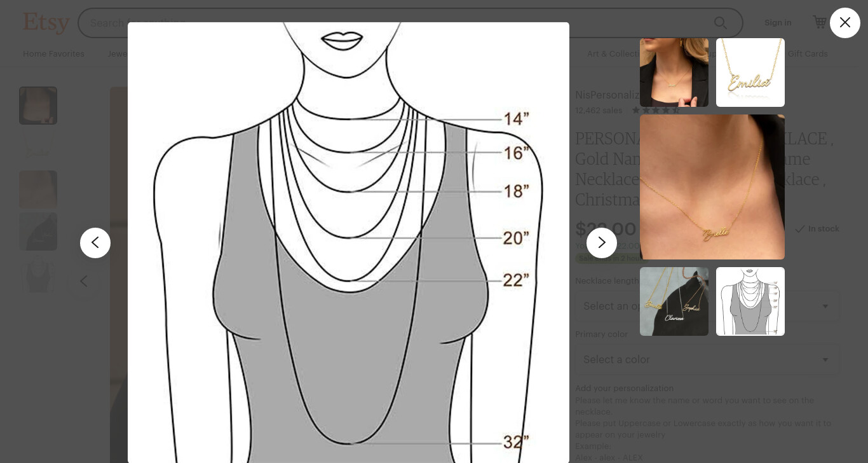Open the Gift Cards menu item
Image resolution: width=868 pixels, height=463 pixels.
coord(808,54)
